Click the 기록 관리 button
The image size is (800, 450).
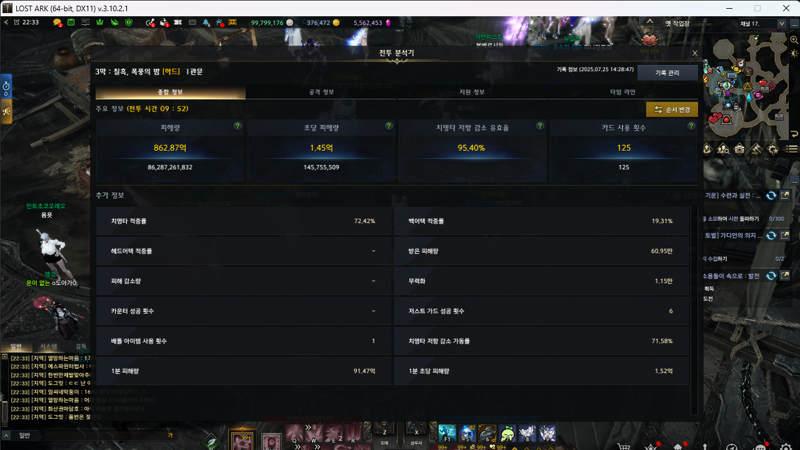tap(667, 73)
